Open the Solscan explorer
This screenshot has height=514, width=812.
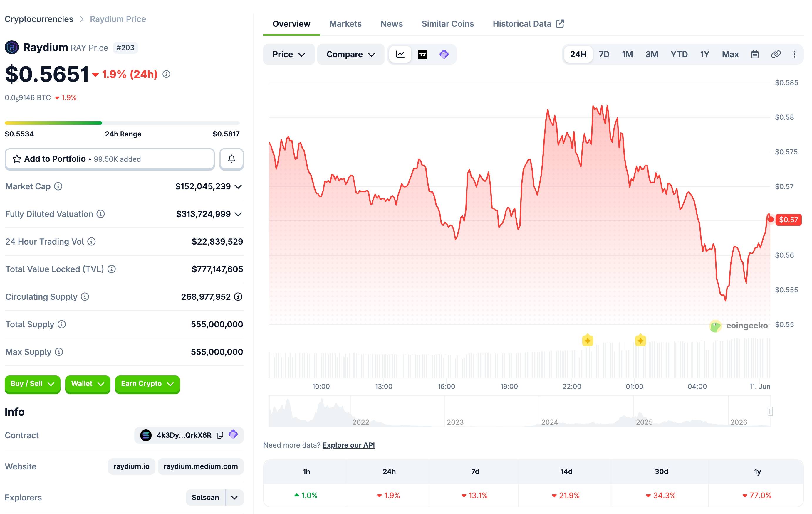pos(205,498)
